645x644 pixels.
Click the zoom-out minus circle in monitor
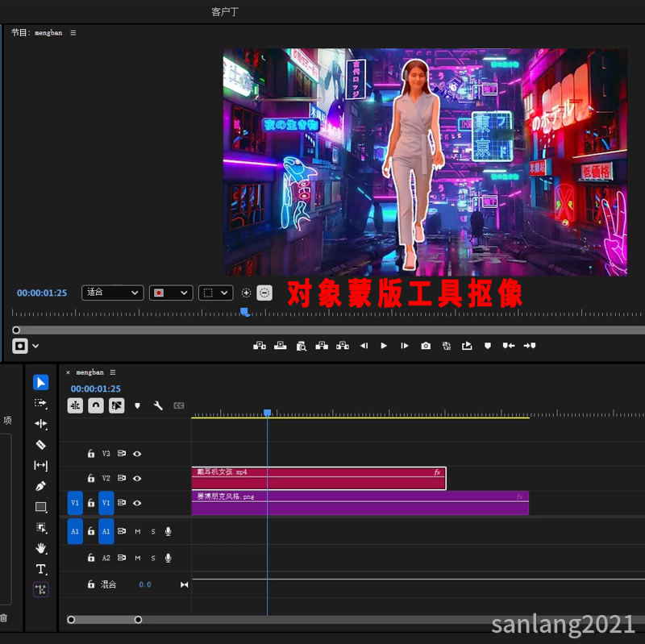pos(264,293)
